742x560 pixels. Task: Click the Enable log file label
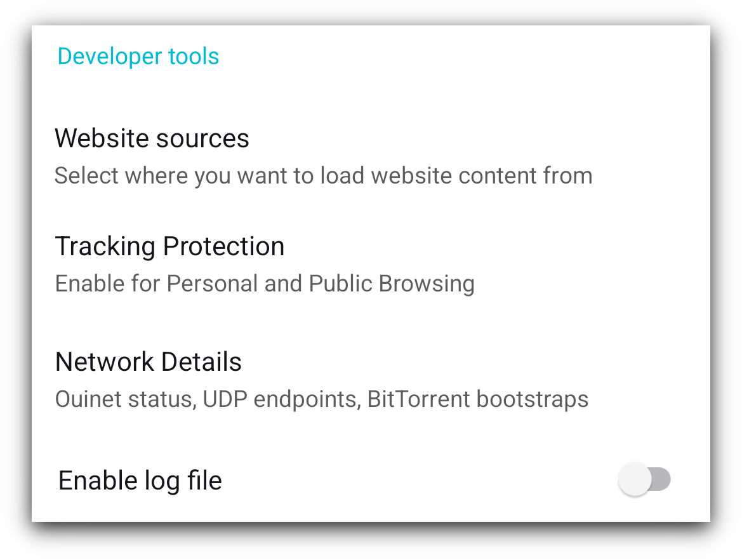point(140,481)
